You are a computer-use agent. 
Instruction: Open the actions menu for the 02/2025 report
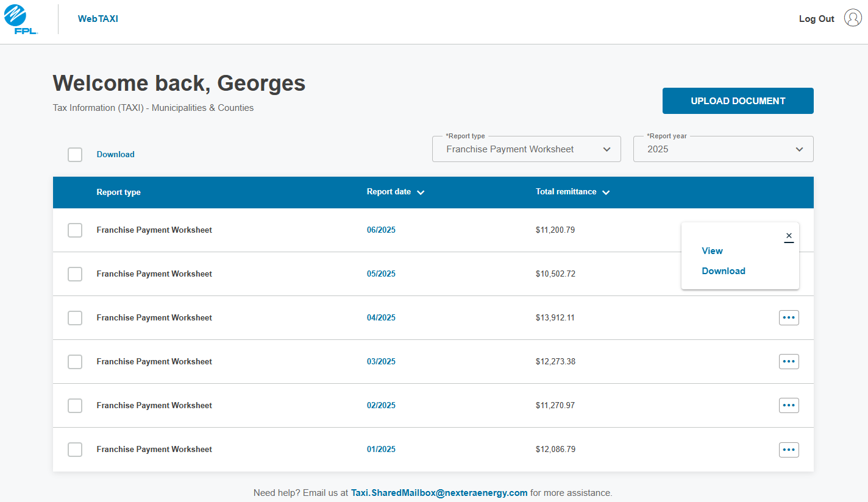click(789, 405)
